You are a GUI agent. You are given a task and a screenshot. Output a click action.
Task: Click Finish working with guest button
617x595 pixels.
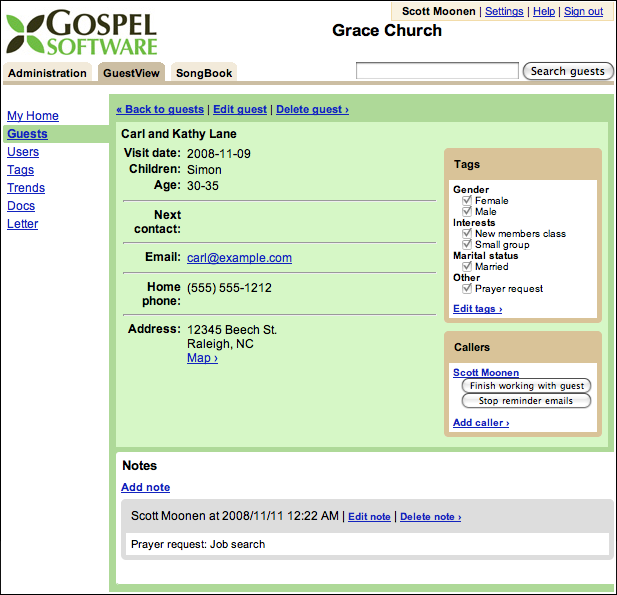point(526,386)
